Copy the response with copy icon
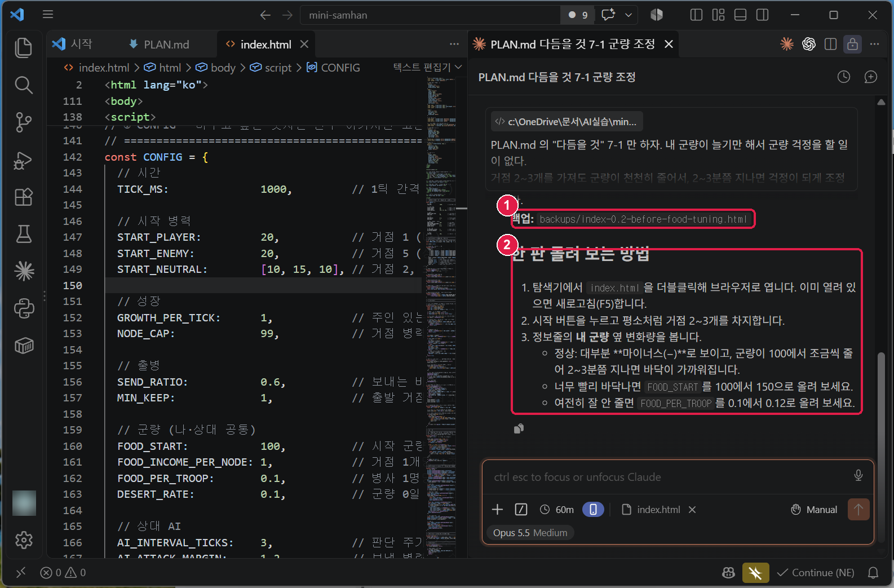Image resolution: width=894 pixels, height=588 pixels. coord(519,428)
